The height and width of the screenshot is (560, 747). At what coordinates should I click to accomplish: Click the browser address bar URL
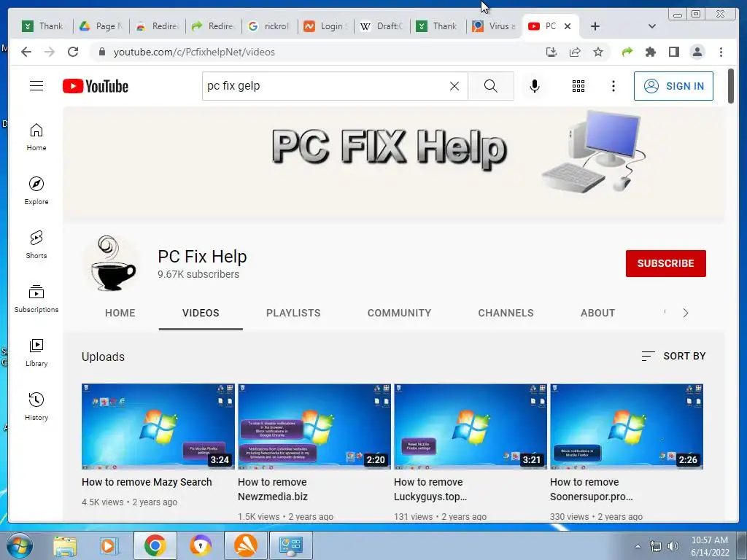tap(194, 52)
